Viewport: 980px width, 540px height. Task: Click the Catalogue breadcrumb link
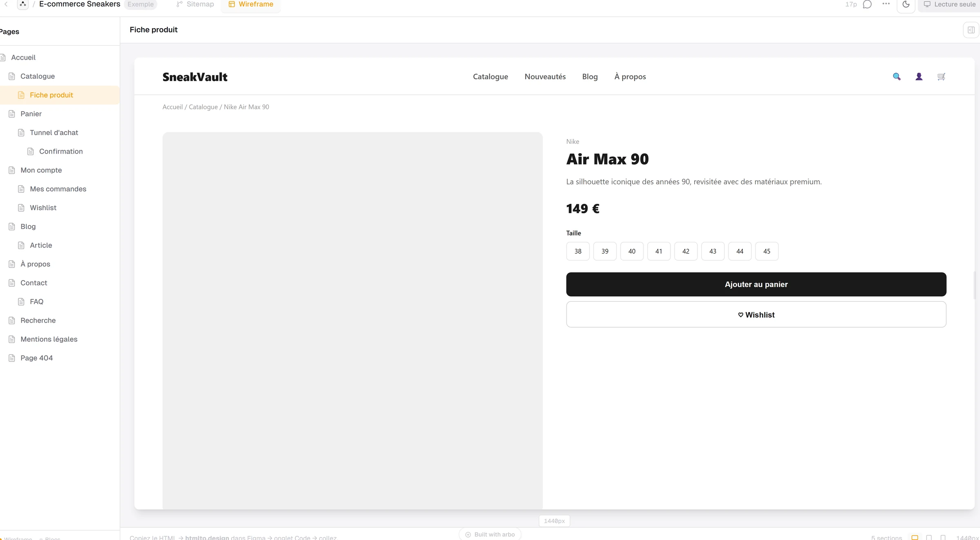pos(203,107)
